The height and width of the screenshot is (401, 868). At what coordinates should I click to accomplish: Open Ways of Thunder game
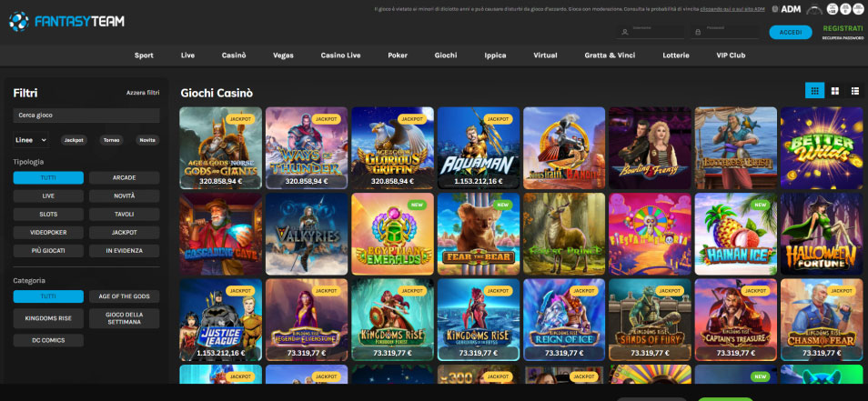(x=307, y=147)
